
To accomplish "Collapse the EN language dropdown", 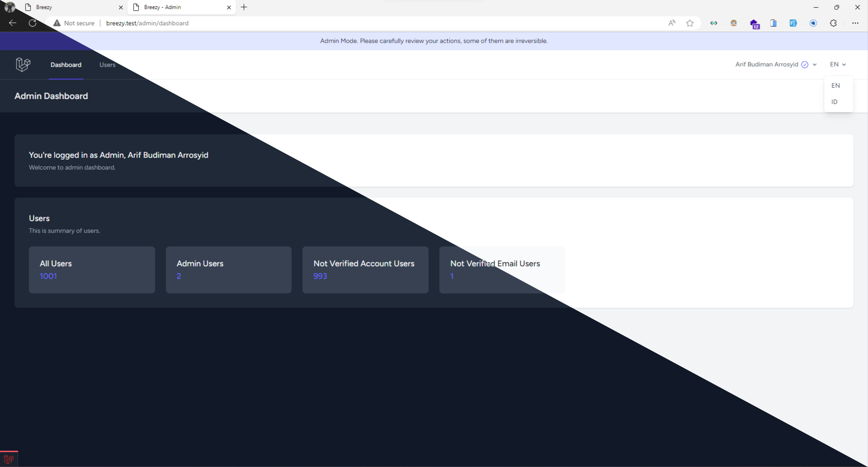I will click(x=838, y=64).
